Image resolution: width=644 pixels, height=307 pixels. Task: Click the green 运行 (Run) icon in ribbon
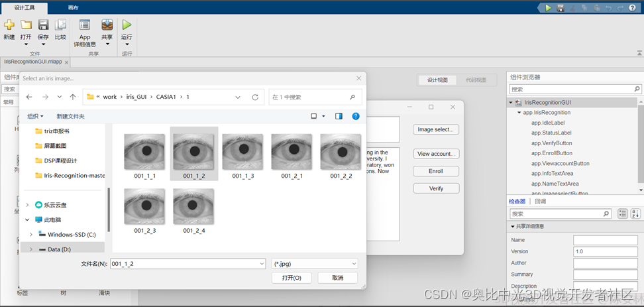pyautogui.click(x=127, y=25)
